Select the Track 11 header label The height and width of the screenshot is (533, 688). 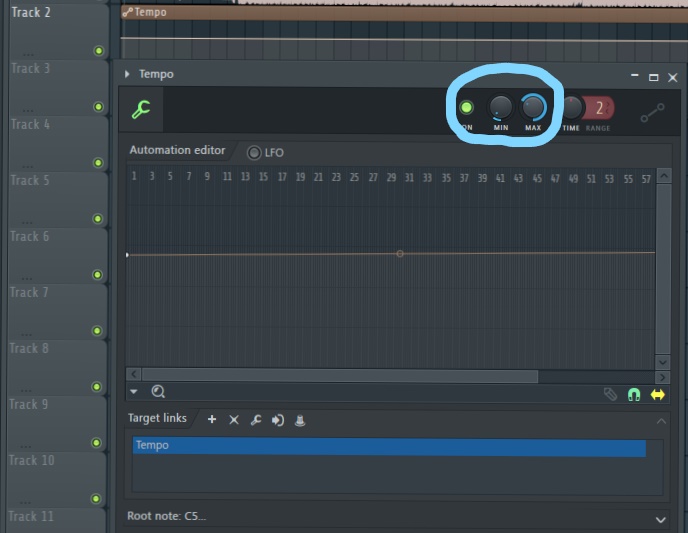pos(31,516)
